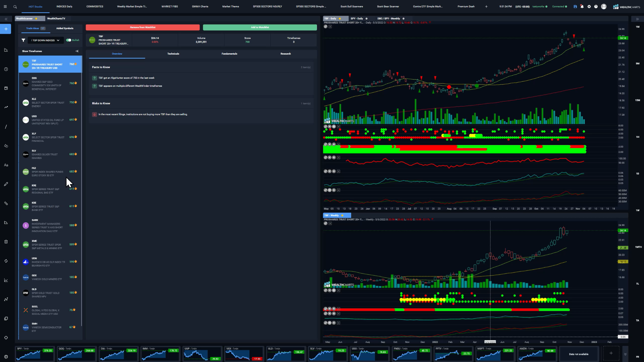The image size is (644, 362).
Task: Open the GMMA Charts workspace tab
Action: [200, 6]
